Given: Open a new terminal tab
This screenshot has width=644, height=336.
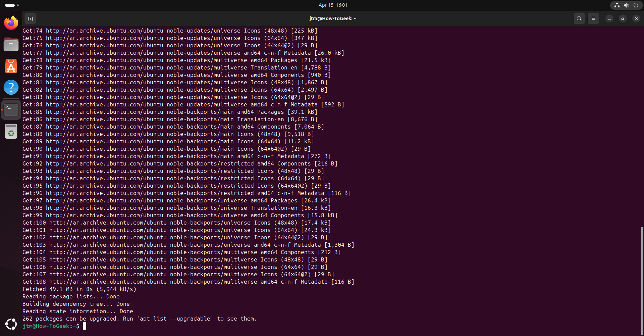Looking at the screenshot, I should click(x=30, y=18).
